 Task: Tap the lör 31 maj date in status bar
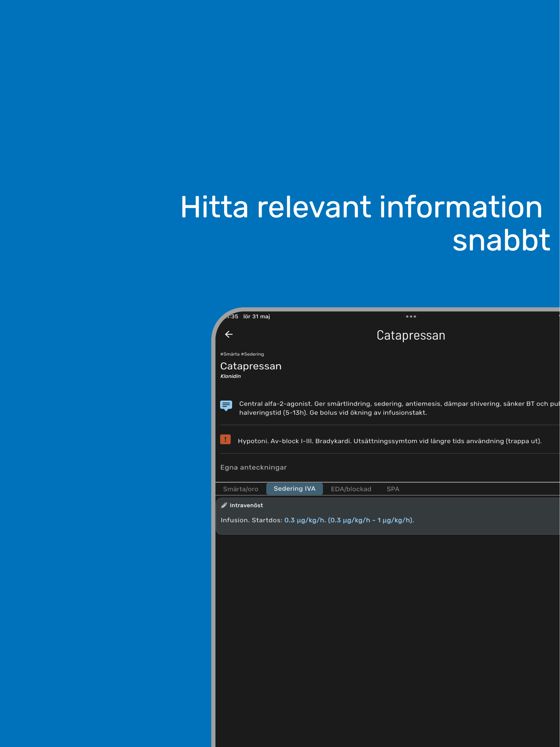[x=256, y=316]
